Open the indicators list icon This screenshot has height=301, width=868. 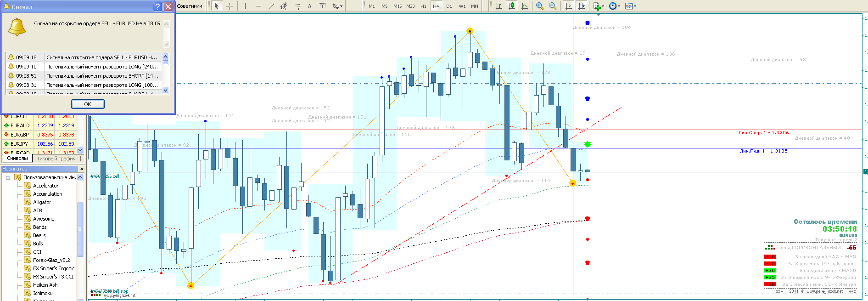(597, 6)
